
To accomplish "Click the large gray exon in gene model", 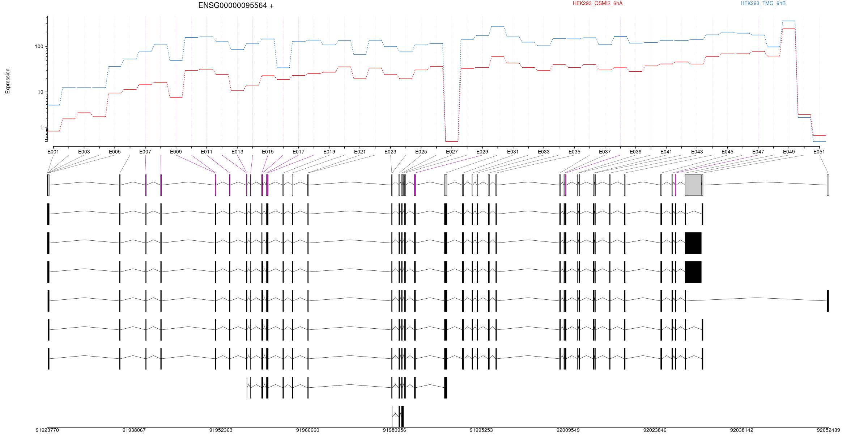I will pyautogui.click(x=693, y=185).
